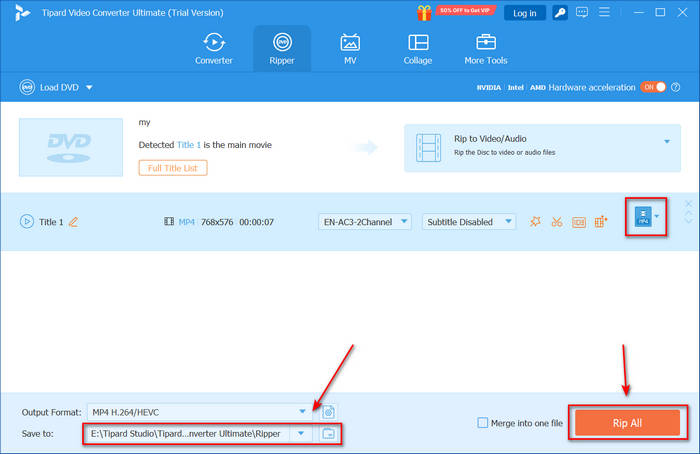700x454 pixels.
Task: Open the Cut scissors tool
Action: pyautogui.click(x=557, y=221)
